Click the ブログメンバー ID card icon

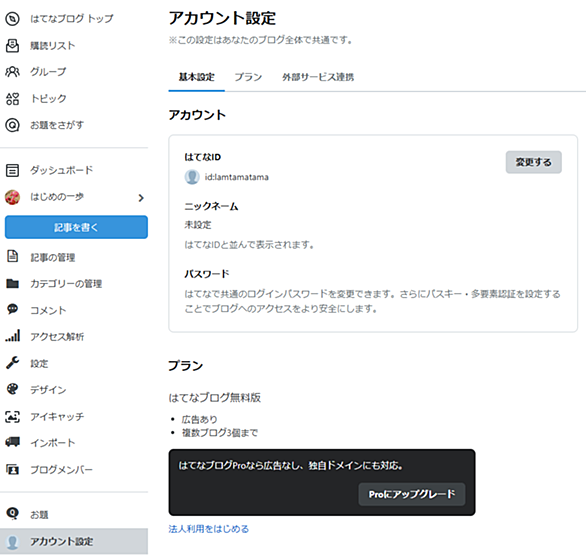(12, 469)
